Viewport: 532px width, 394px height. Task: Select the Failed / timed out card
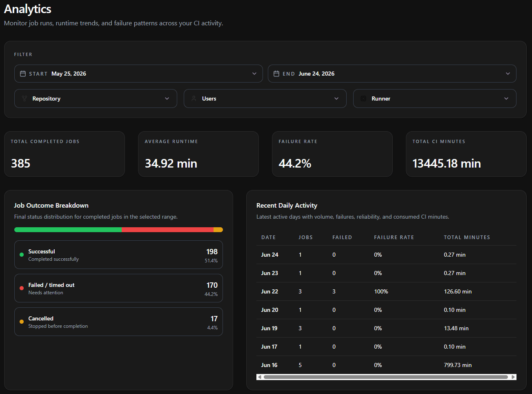[118, 288]
